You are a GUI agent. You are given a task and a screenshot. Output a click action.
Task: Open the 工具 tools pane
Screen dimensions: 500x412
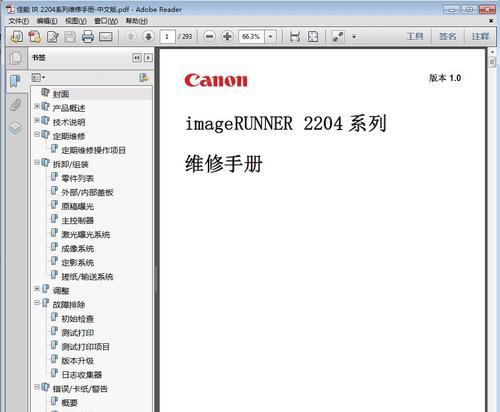(415, 36)
